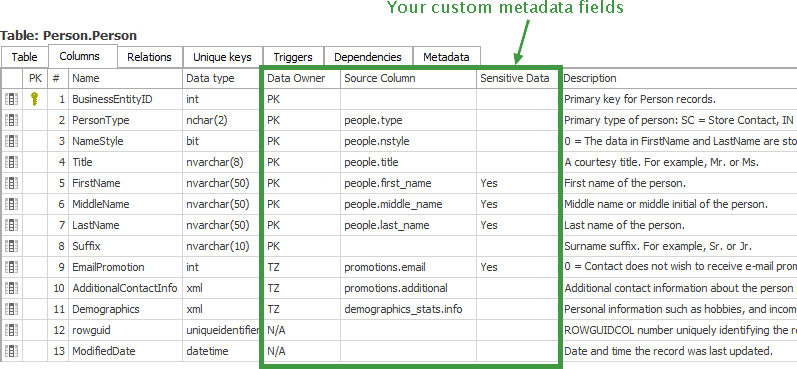Switch to the Table tab
This screenshot has height=369, width=797.
click(24, 57)
